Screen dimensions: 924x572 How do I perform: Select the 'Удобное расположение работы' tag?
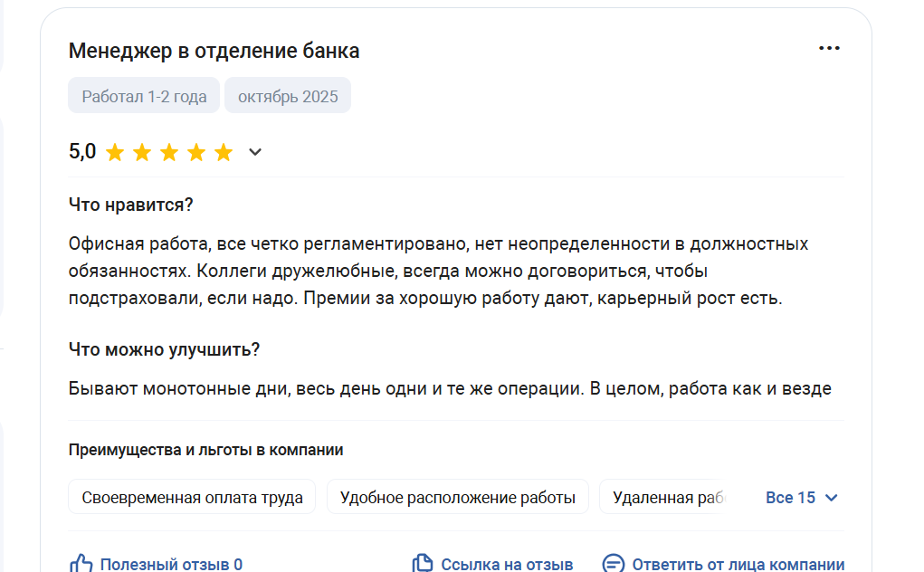(457, 498)
